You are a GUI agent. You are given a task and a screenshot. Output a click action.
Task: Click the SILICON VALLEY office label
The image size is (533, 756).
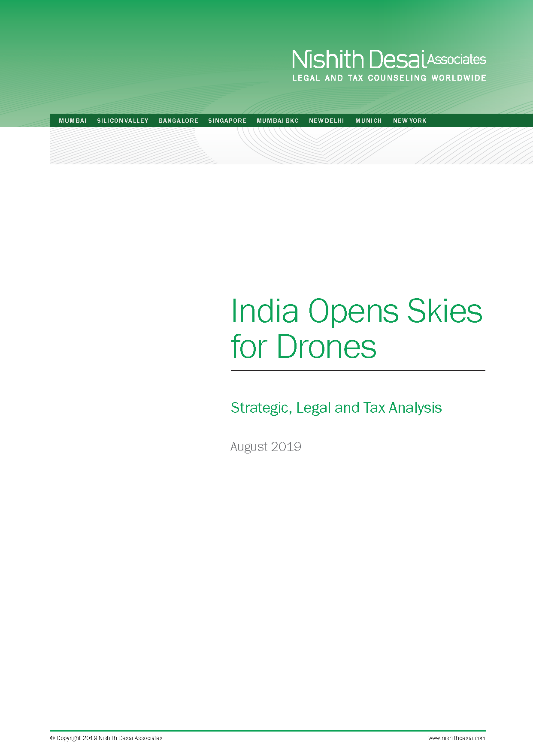[x=123, y=121]
